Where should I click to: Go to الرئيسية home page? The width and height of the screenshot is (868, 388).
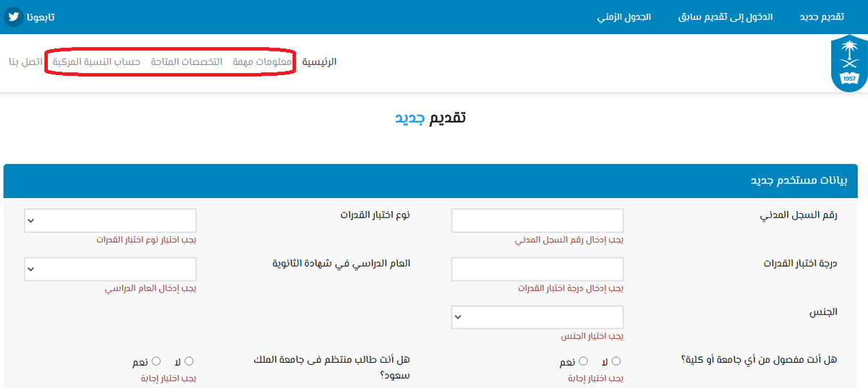click(319, 61)
